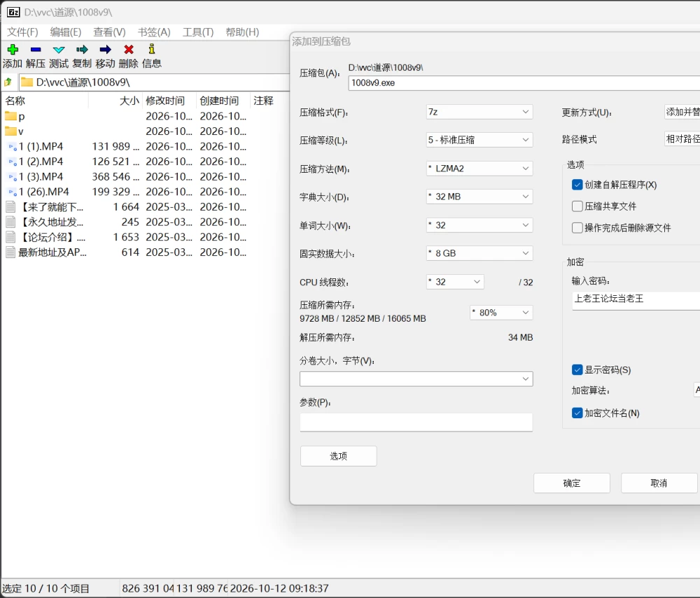
Task: Click the 确定 button
Action: [571, 483]
